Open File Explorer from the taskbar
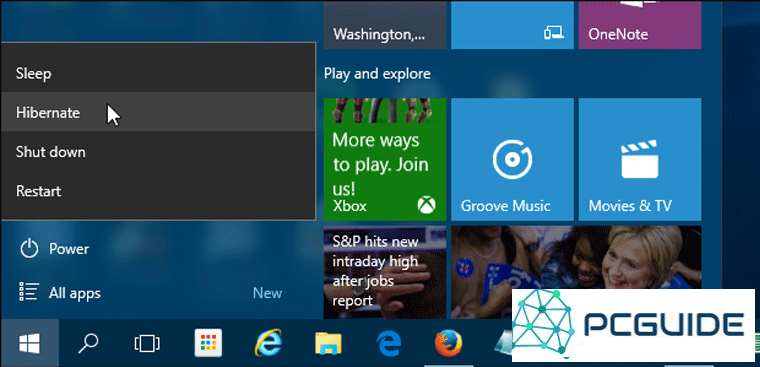 click(328, 344)
